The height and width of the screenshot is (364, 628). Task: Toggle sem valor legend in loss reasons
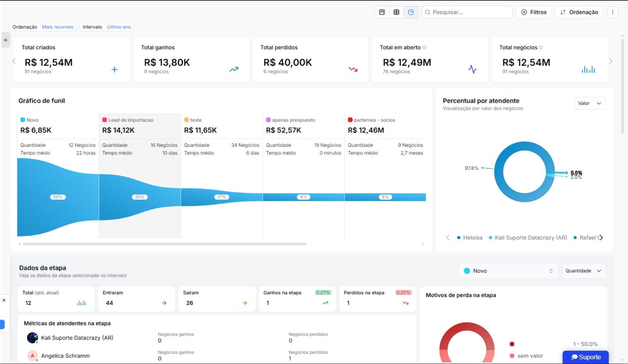526,356
